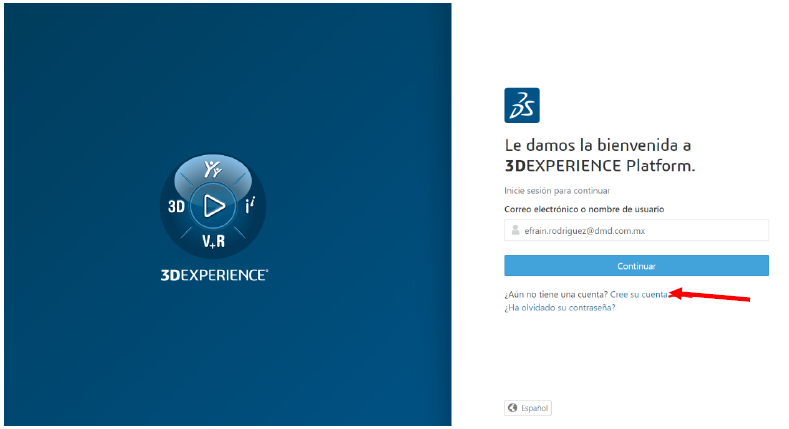Open '¿Ha olvidado su contraseña?' link

pyautogui.click(x=560, y=308)
